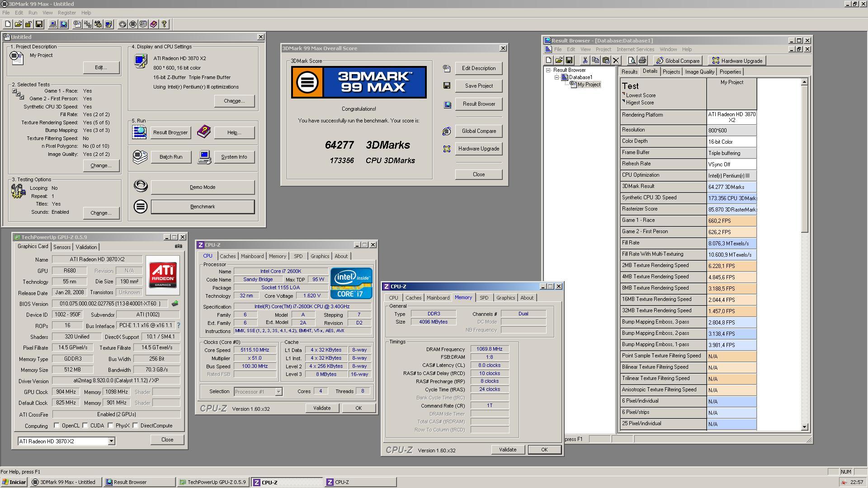Screen dimensions: 868x488
Task: Click the Cut scissors icon in Result Browser
Action: pos(585,61)
